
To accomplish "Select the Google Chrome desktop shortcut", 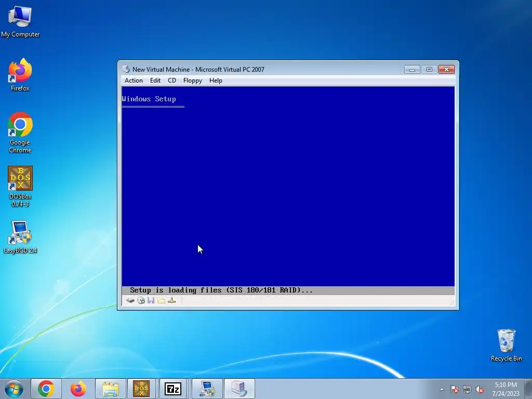I will pos(20,132).
